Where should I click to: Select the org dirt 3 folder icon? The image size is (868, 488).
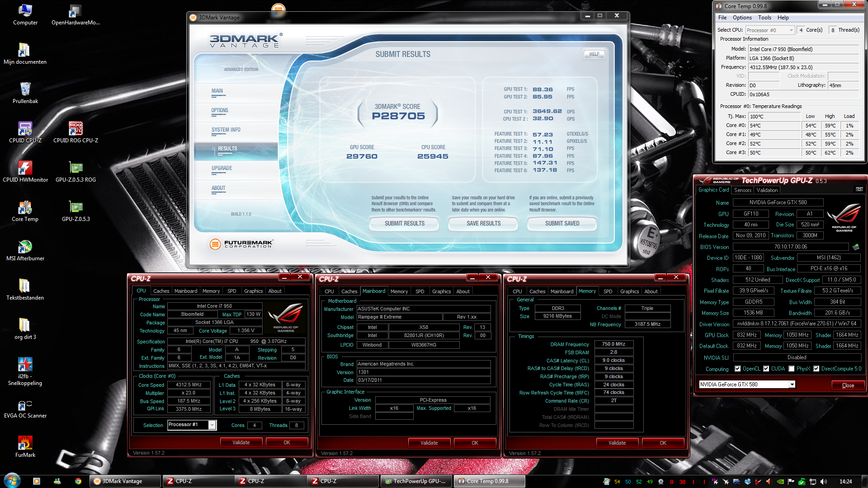[25, 329]
